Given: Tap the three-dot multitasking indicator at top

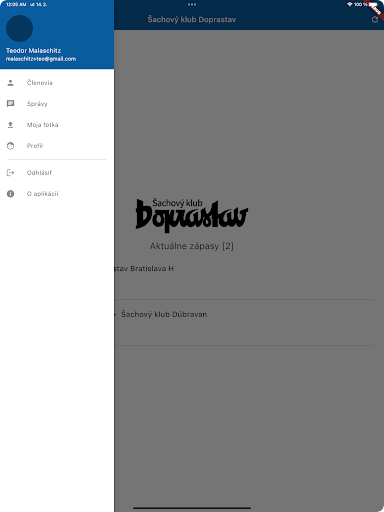Looking at the screenshot, I should coord(192,4).
